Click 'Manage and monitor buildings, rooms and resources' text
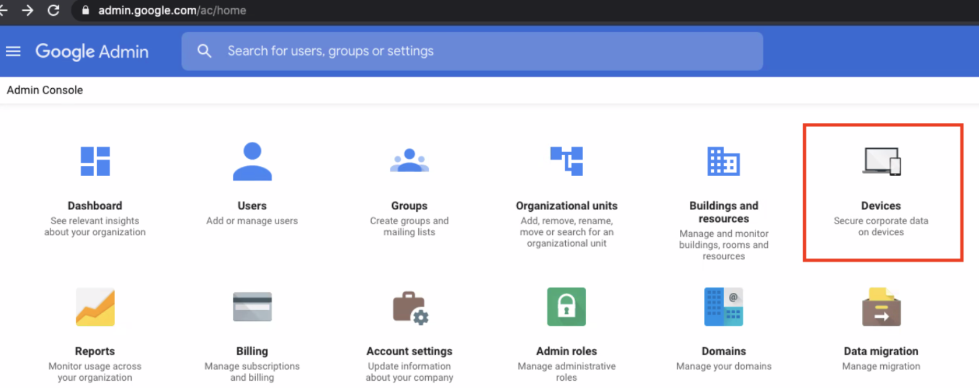This screenshot has height=388, width=980. coord(724,245)
